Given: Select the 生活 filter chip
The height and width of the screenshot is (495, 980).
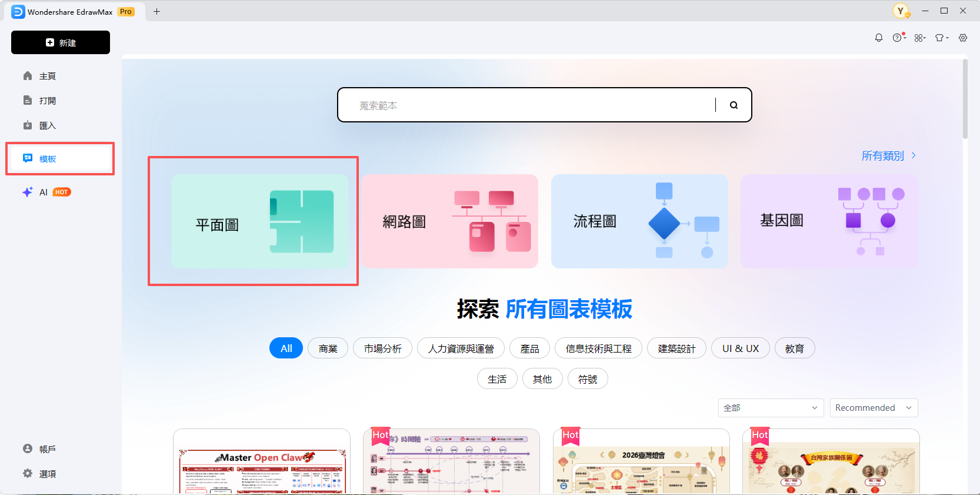Looking at the screenshot, I should (497, 378).
